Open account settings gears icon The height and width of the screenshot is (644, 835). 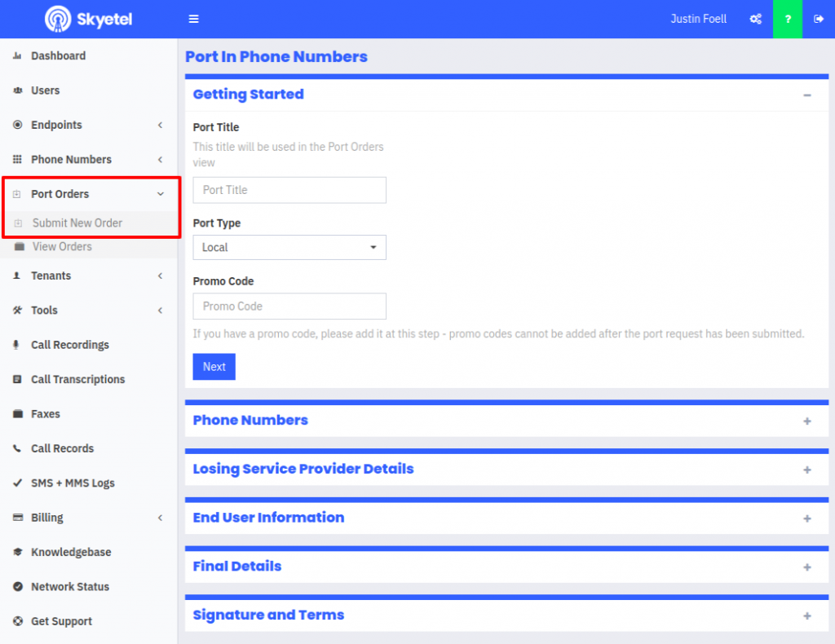point(756,20)
